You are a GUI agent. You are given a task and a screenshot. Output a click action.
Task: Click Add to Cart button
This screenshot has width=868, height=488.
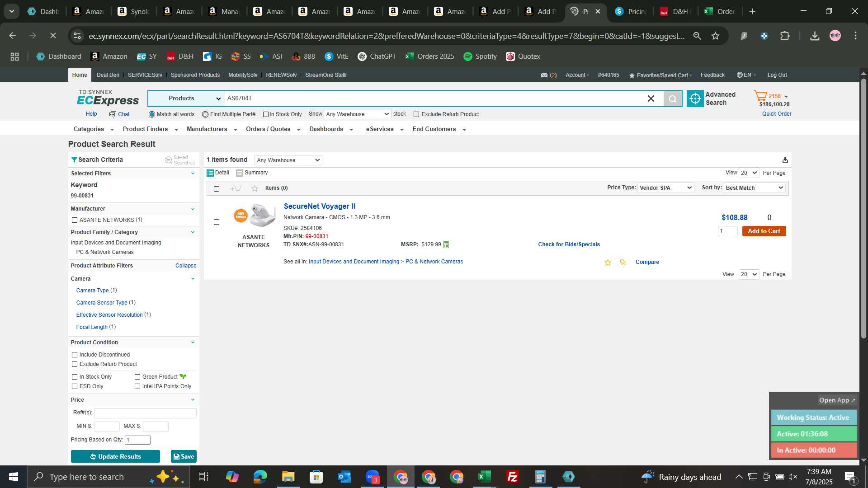764,231
